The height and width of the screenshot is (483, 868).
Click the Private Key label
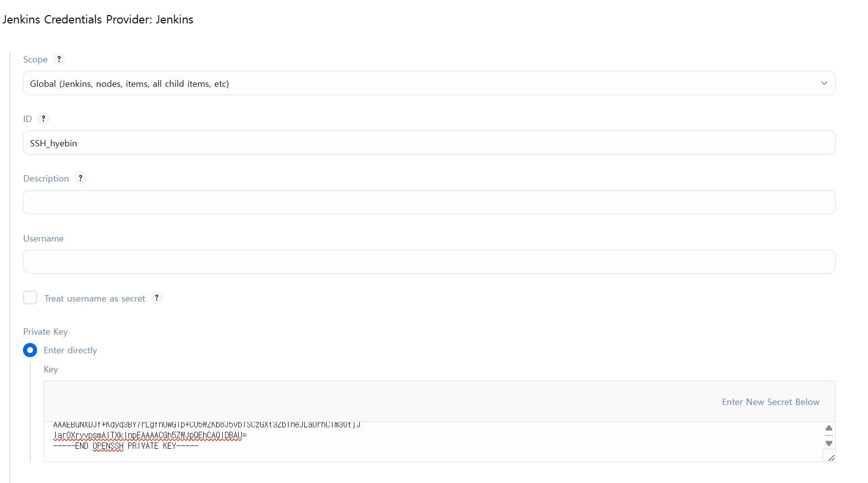45,332
